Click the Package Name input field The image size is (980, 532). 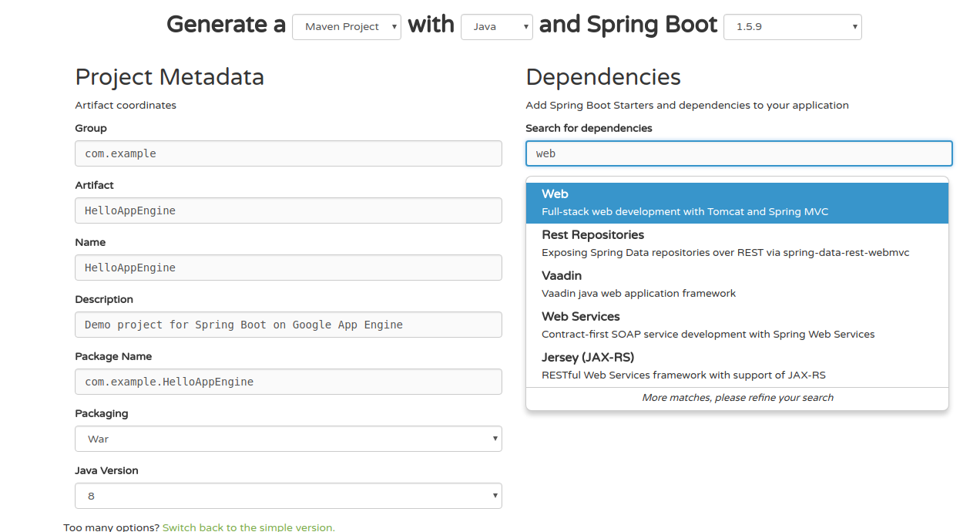(x=288, y=382)
